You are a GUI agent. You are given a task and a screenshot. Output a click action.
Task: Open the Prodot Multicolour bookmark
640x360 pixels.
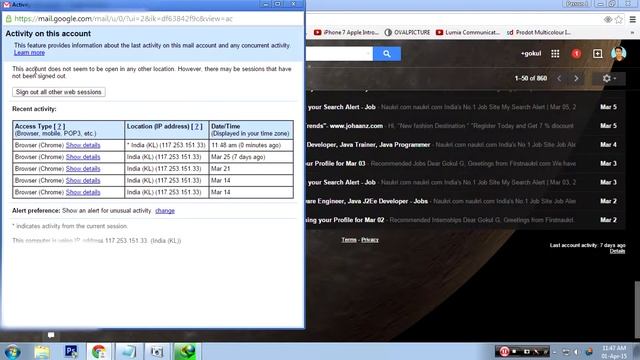[539, 32]
